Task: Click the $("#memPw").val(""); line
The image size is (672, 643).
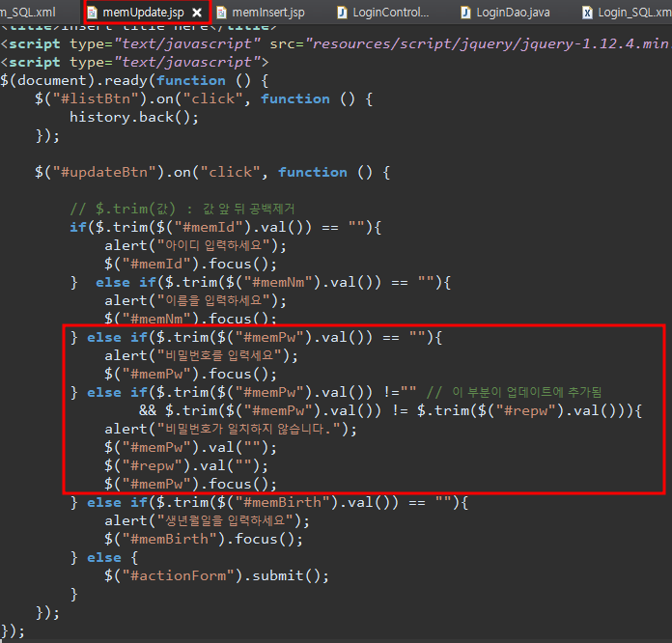Action: click(191, 447)
